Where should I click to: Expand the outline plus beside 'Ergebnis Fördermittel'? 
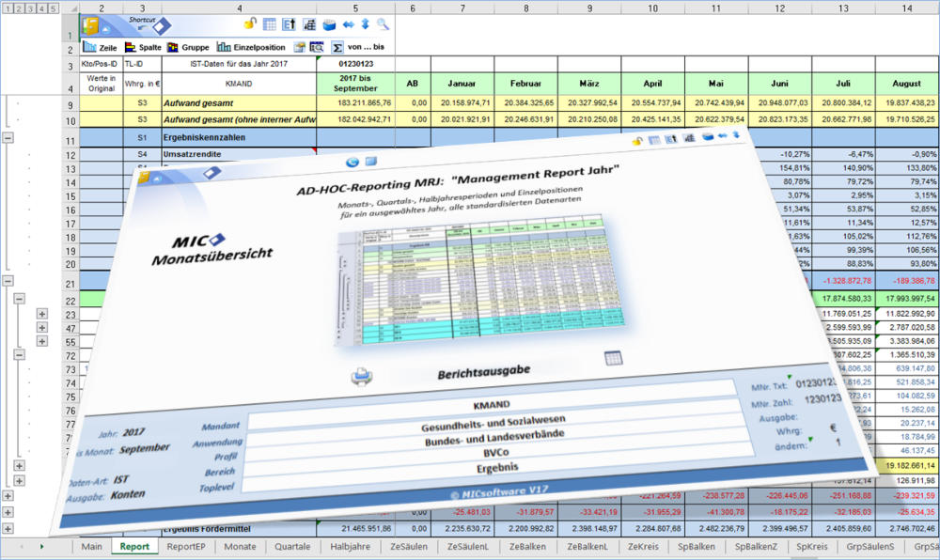8,529
